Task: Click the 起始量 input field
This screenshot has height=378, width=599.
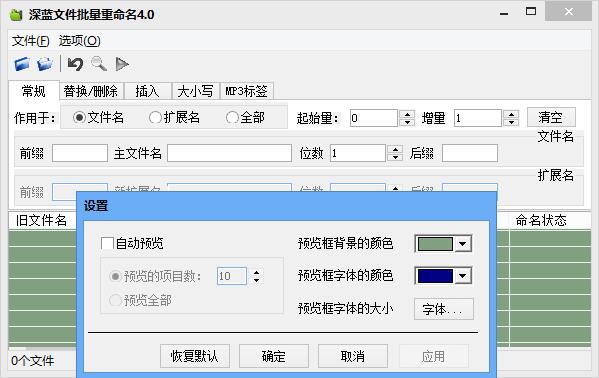Action: tap(374, 118)
